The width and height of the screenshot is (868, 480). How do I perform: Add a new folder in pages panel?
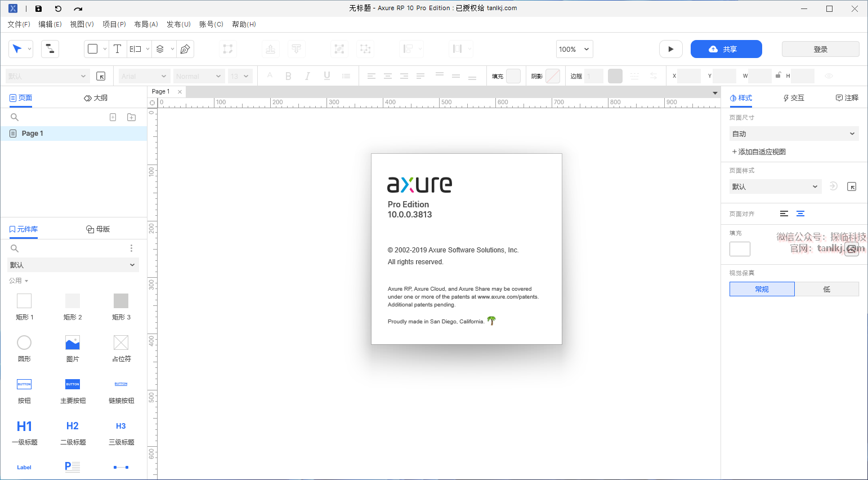click(131, 117)
